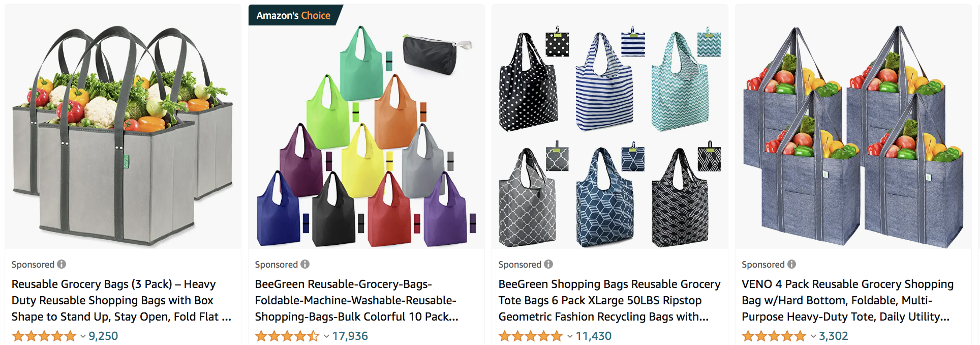980x345 pixels.
Task: Click the Sponsored info icon for VENO bags
Action: click(792, 264)
